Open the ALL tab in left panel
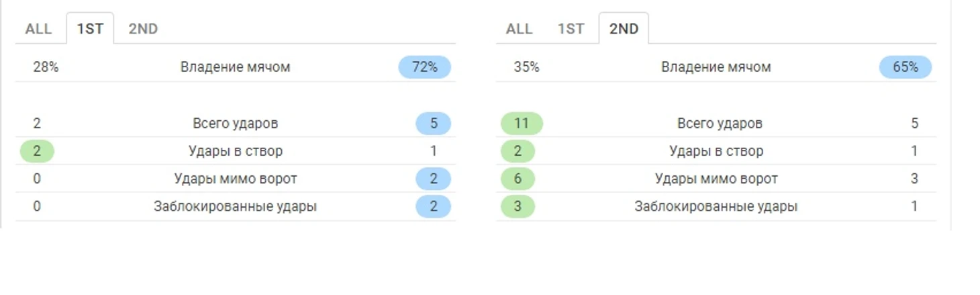The height and width of the screenshot is (295, 980). (39, 29)
